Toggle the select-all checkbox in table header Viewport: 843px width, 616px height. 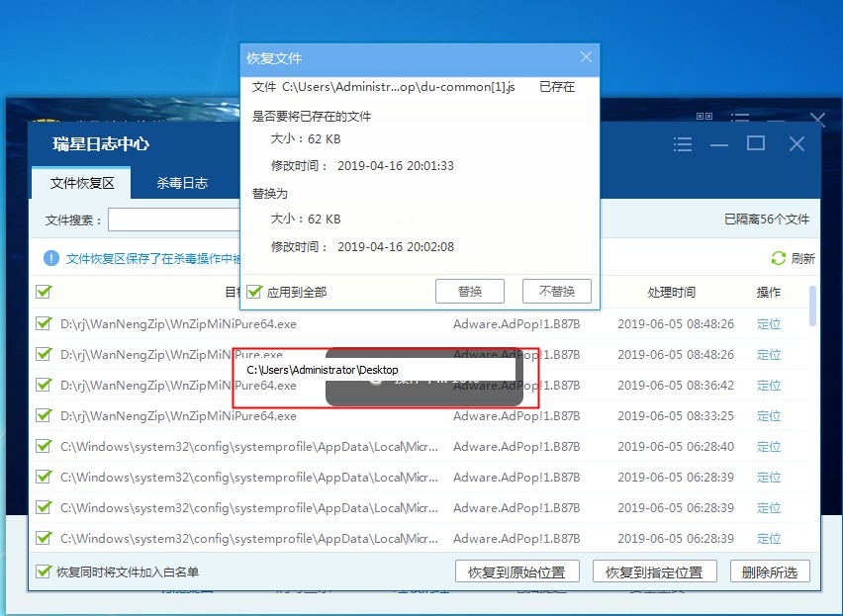(x=44, y=292)
